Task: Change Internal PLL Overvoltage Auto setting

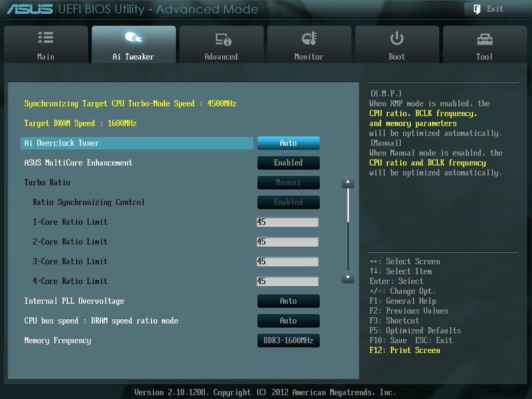Action: tap(288, 301)
